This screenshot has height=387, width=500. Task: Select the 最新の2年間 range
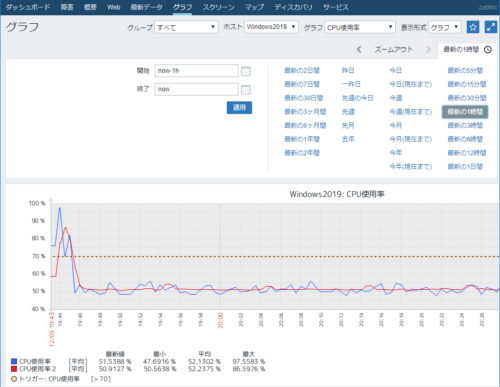[302, 153]
